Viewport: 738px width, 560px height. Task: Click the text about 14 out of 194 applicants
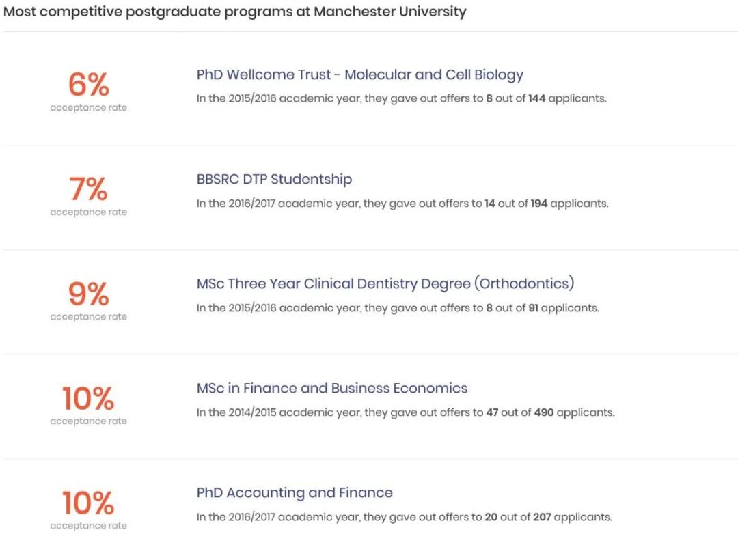click(x=402, y=203)
